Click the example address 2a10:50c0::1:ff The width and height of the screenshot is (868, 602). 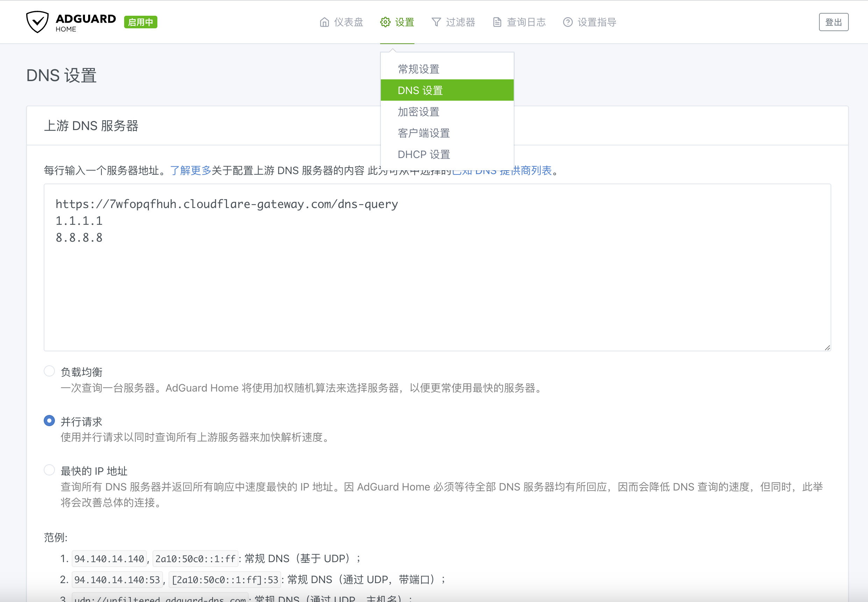pyautogui.click(x=195, y=559)
